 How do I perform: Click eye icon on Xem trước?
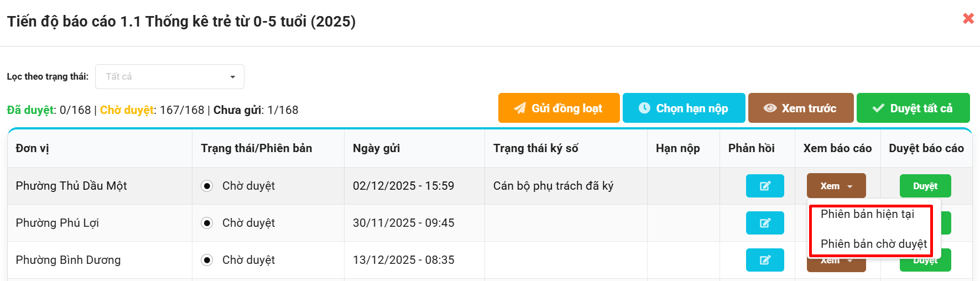pos(770,108)
